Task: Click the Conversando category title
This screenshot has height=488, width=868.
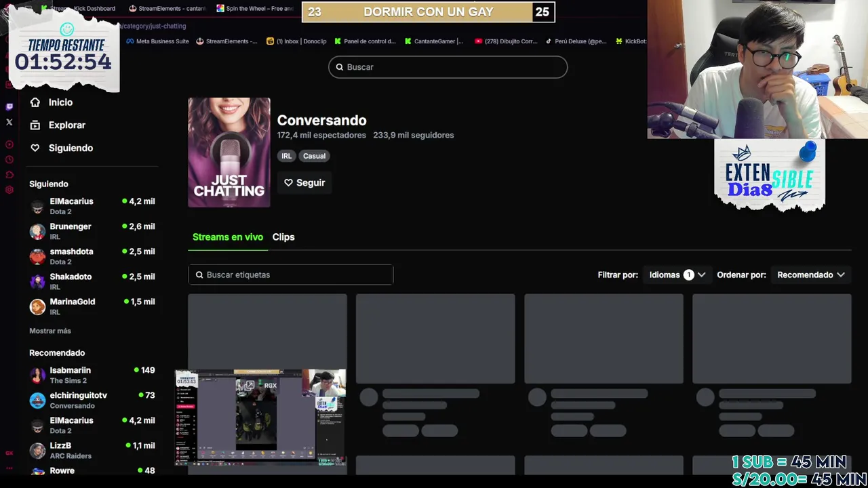Action: pyautogui.click(x=321, y=120)
